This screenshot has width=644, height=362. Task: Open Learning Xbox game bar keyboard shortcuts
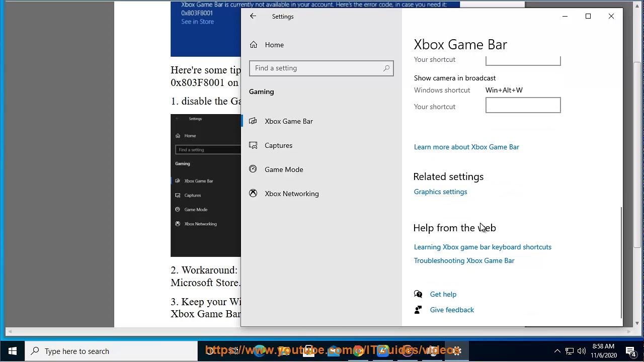tap(482, 247)
